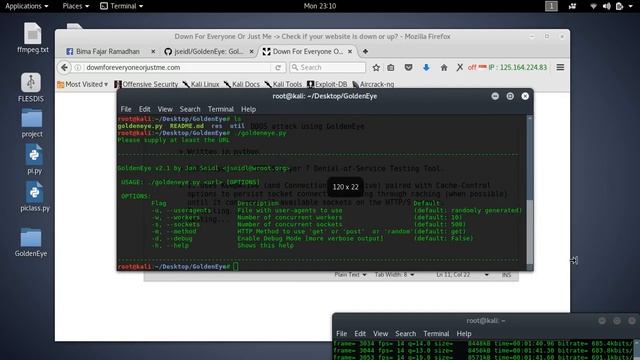Open new Firefox tab with plus

tap(365, 51)
